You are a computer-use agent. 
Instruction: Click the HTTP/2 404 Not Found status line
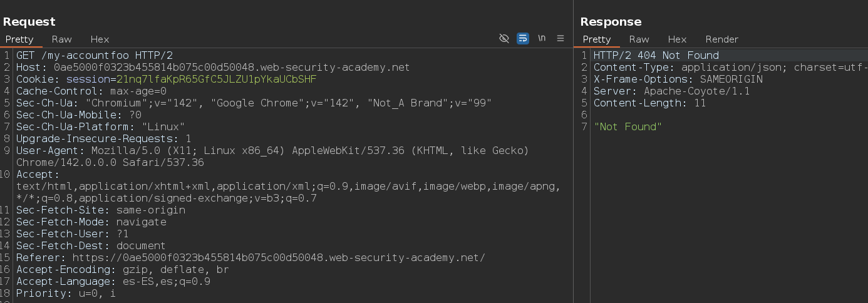656,56
